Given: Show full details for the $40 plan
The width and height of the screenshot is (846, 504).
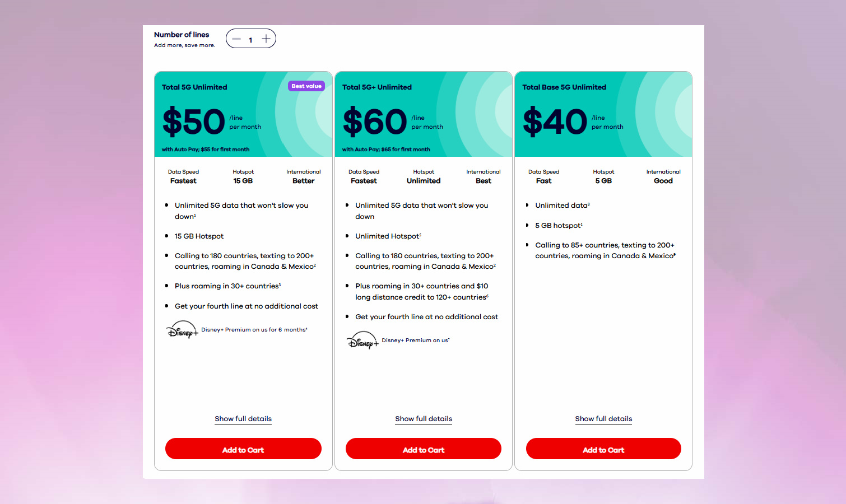Looking at the screenshot, I should pos(603,418).
